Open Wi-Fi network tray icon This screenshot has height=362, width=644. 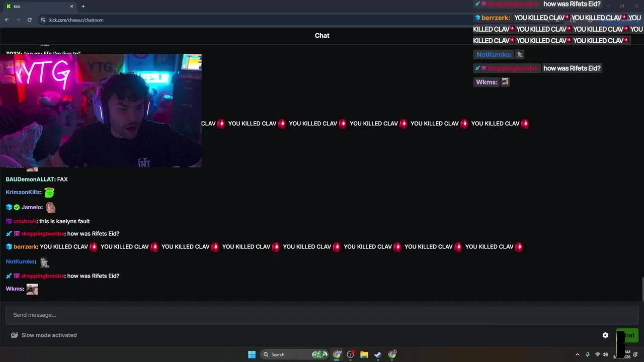(x=597, y=354)
